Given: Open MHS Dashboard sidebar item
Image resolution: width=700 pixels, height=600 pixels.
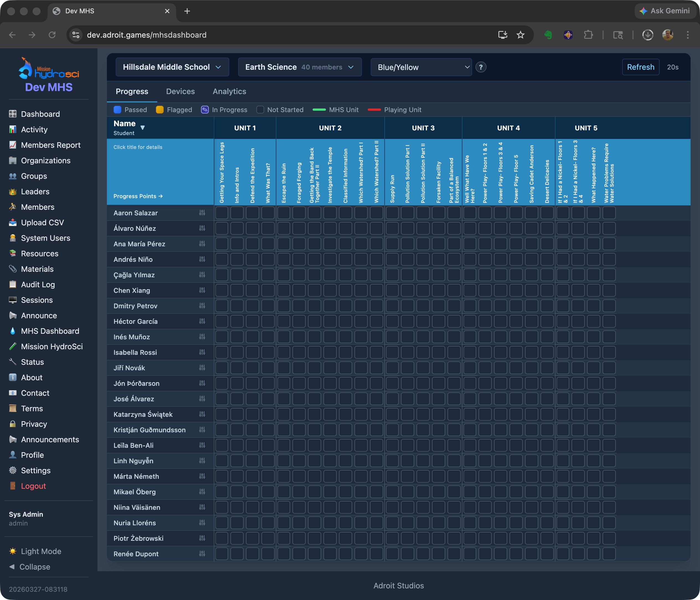Looking at the screenshot, I should 50,331.
